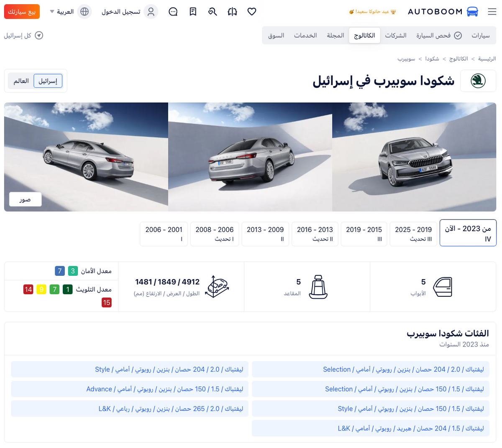Open the saved searches magnifier icon
Viewport: 502px width, 448px height.
click(x=213, y=12)
